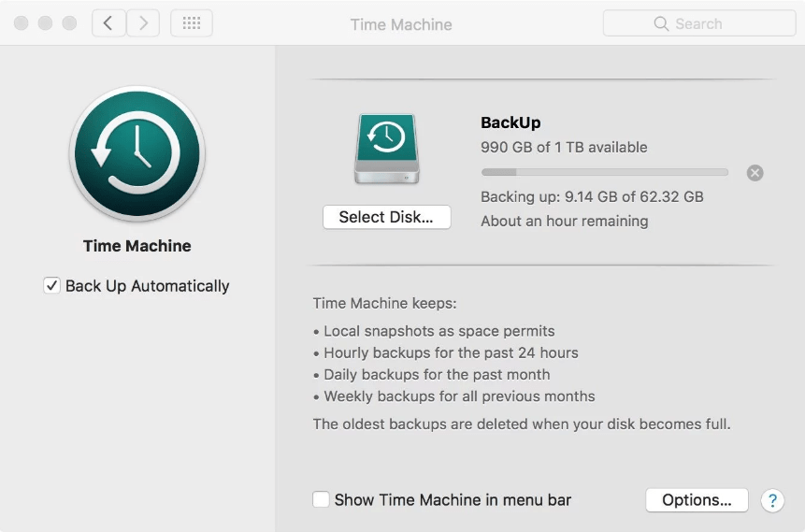
Task: Zoom window with third traffic light
Action: tap(69, 23)
